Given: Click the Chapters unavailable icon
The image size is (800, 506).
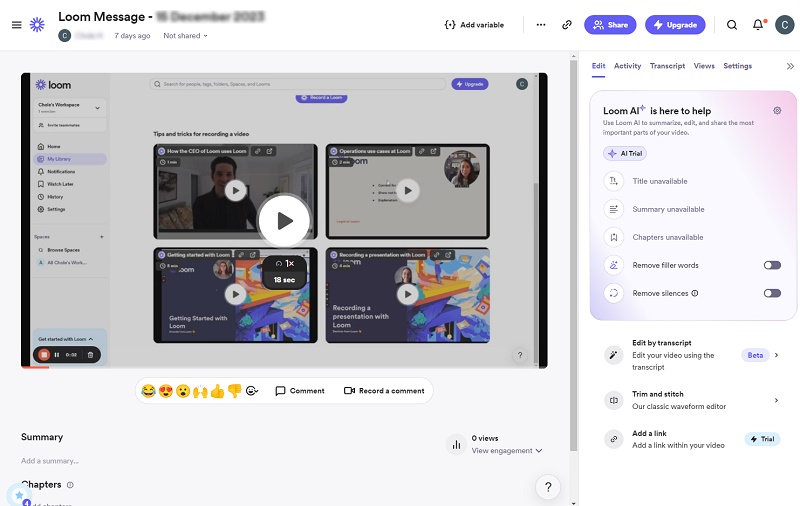Looking at the screenshot, I should (x=614, y=237).
